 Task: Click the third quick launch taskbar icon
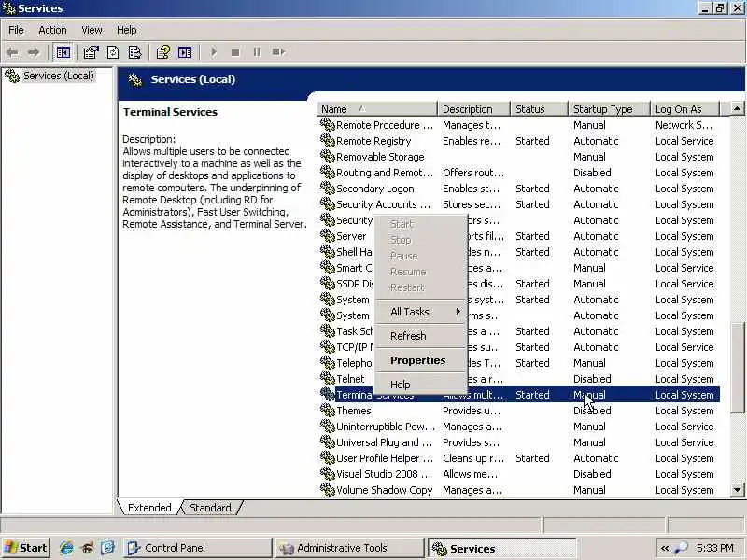(107, 548)
